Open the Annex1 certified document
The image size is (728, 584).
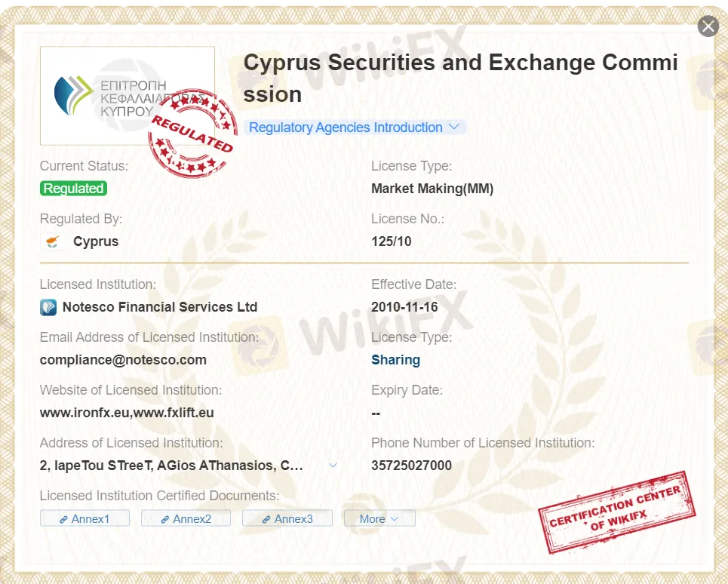tap(84, 518)
